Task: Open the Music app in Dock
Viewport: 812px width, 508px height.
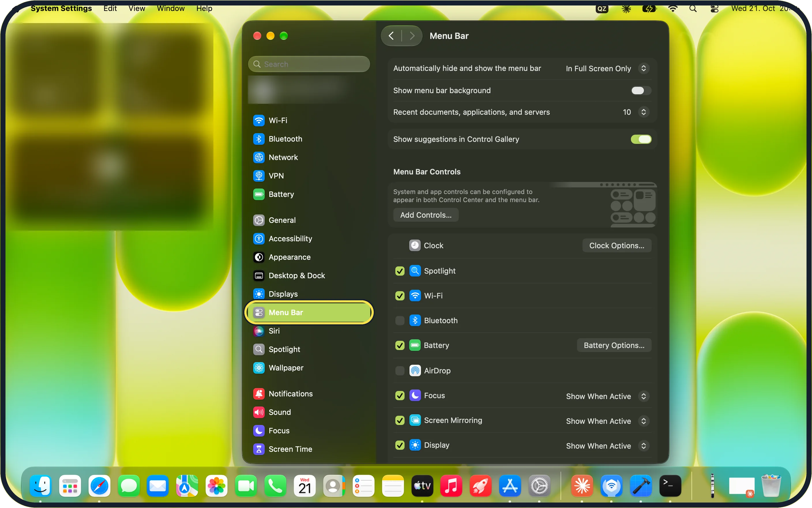Action: (x=451, y=486)
